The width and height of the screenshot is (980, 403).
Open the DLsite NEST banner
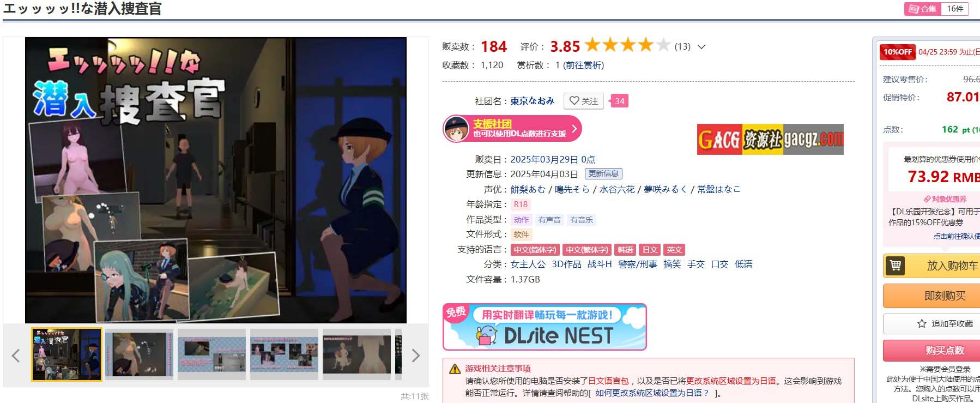pos(545,327)
